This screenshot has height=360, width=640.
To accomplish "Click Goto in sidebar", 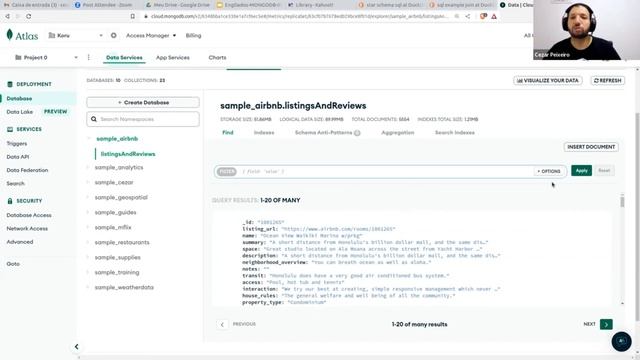I will (13, 264).
